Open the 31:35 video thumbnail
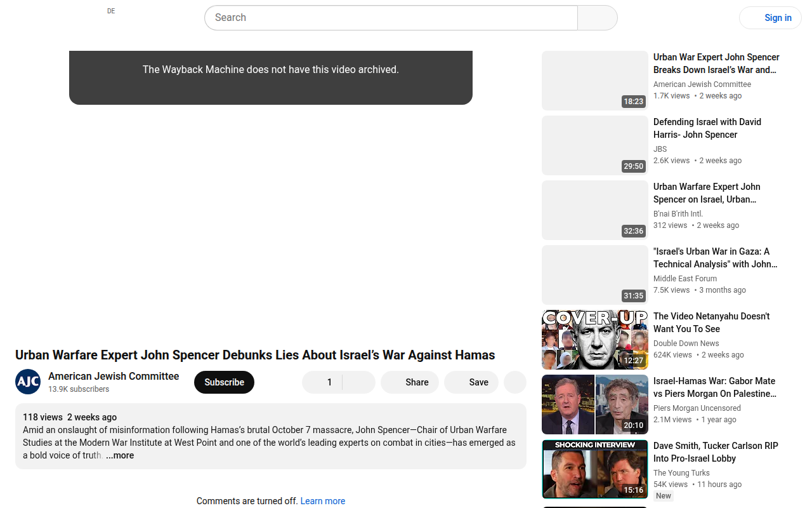The width and height of the screenshot is (812, 508). point(595,275)
